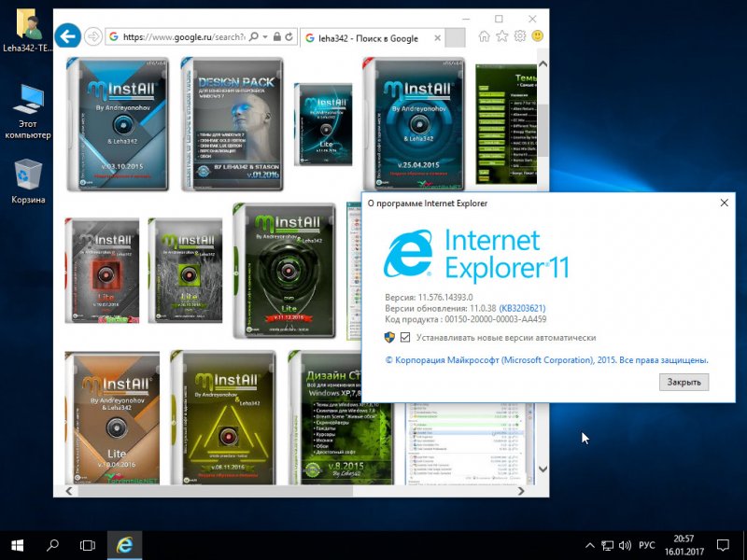
Task: Maximize the Internet Explorer window
Action: click(499, 19)
